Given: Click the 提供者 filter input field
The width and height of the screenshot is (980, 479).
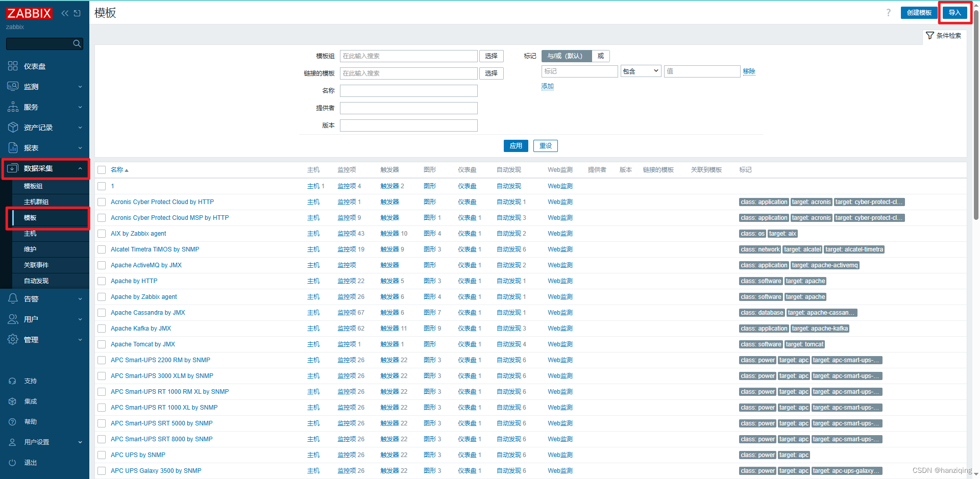Looking at the screenshot, I should coord(409,108).
